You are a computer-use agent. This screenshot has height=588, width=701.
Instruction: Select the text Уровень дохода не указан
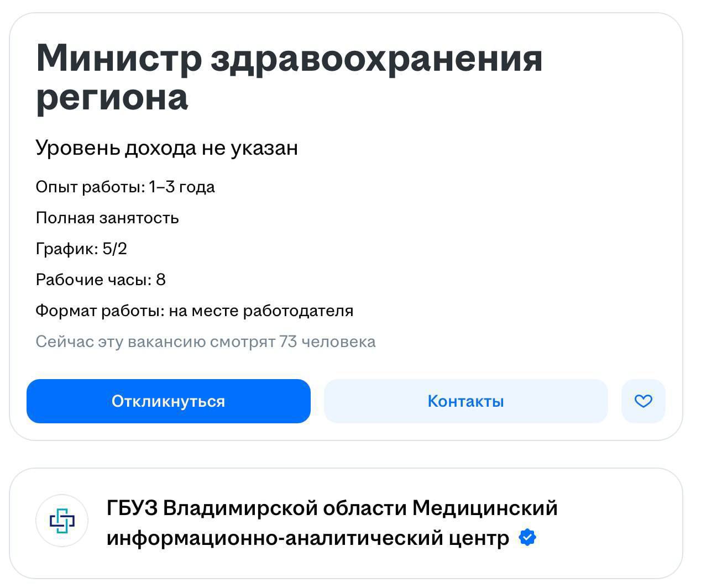click(166, 147)
